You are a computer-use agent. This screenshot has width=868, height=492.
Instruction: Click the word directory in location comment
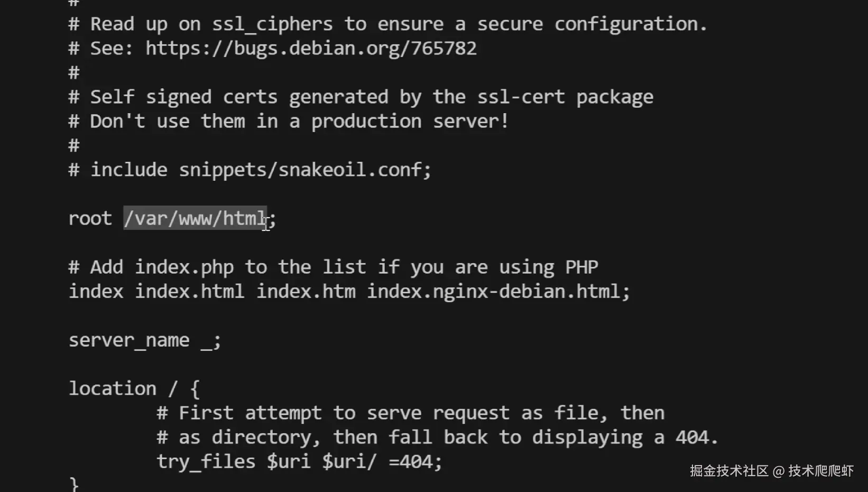click(262, 438)
